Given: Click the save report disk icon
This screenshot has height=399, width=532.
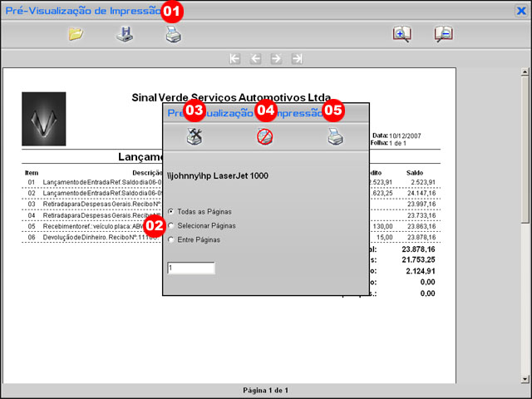Looking at the screenshot, I should point(123,34).
